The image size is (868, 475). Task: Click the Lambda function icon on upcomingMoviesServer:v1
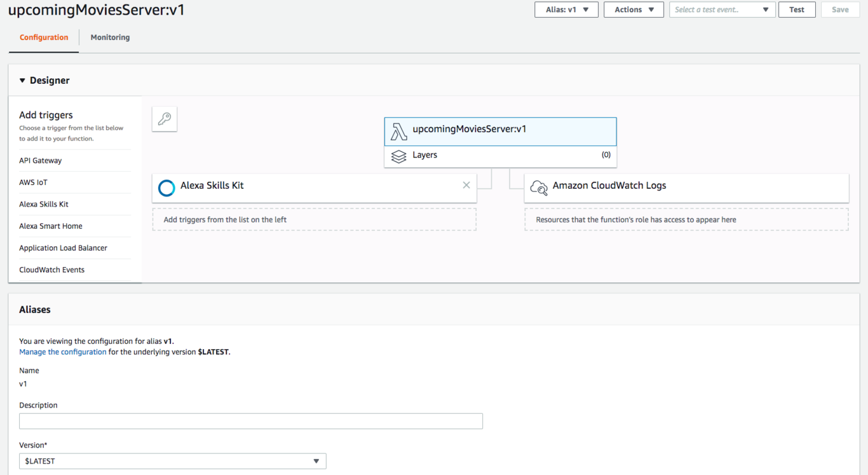pos(398,132)
